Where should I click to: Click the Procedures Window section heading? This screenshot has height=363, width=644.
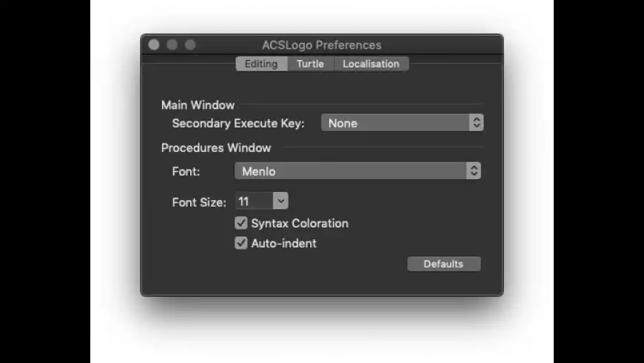pos(216,147)
